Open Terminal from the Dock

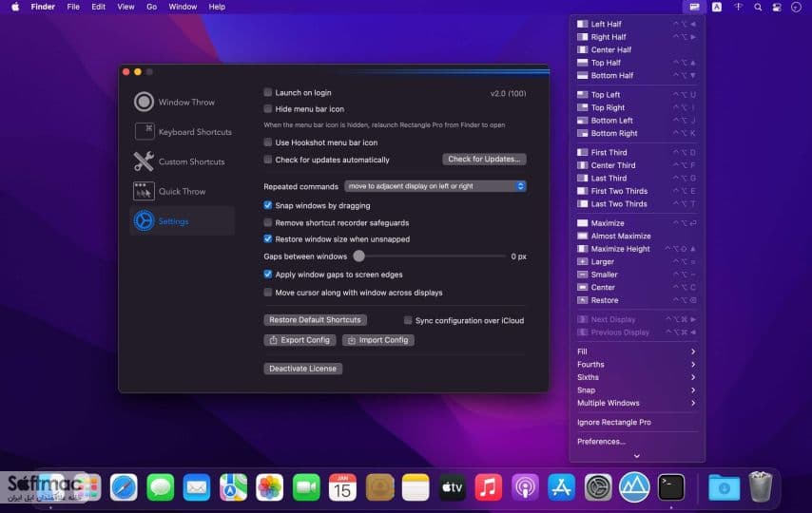pos(671,487)
